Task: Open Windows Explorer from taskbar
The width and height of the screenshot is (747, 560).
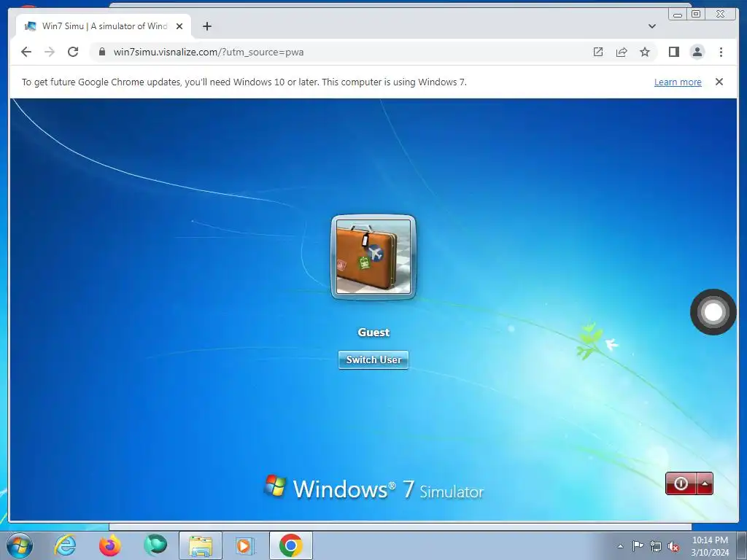Action: [201, 545]
